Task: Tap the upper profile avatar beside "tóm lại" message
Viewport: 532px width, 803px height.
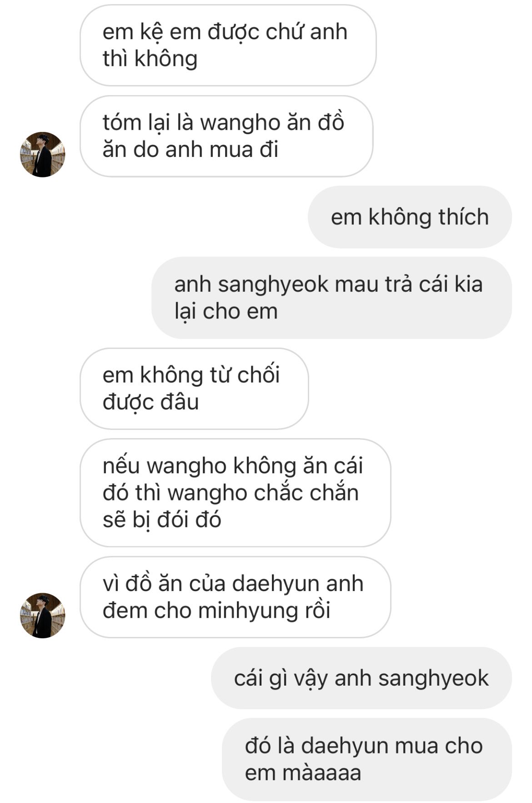Action: click(42, 155)
